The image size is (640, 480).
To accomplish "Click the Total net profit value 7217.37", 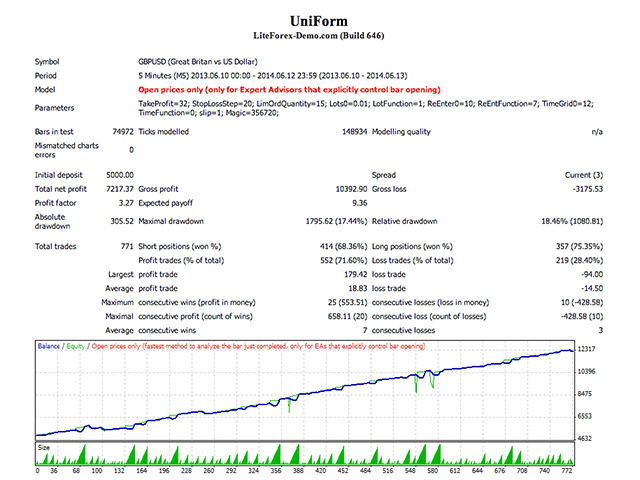I will 120,189.
